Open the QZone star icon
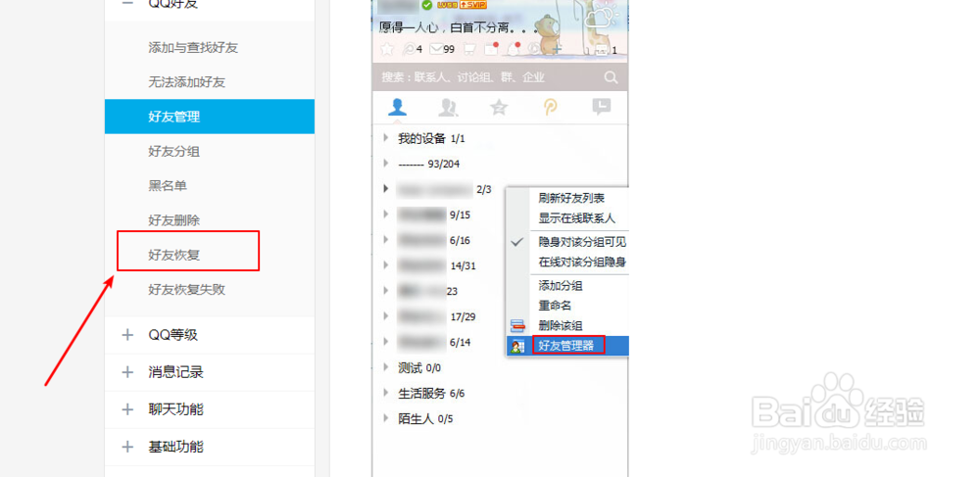980x477 pixels. (387, 49)
